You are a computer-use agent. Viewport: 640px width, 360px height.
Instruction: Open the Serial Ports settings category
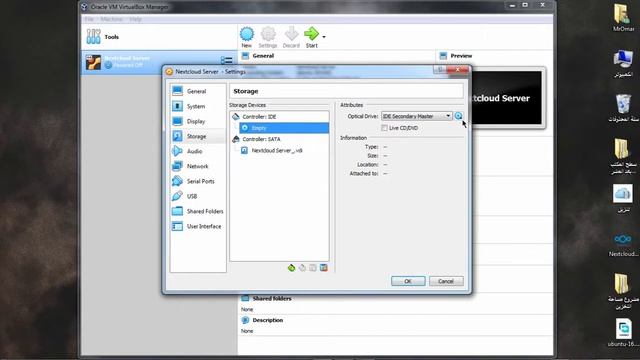198,181
